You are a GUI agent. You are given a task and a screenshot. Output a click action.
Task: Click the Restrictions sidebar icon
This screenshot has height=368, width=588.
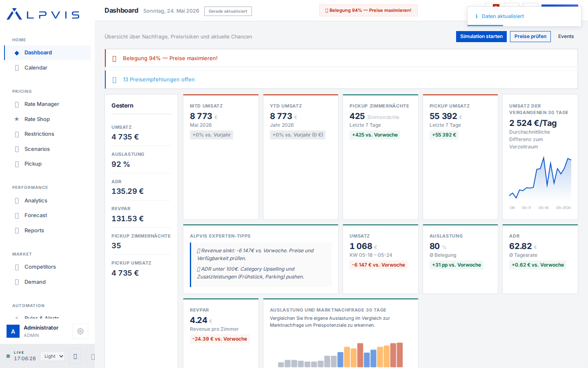(x=17, y=134)
